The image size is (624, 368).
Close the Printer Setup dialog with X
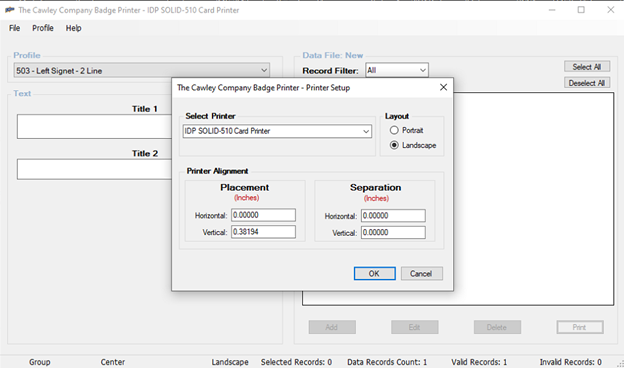click(443, 87)
